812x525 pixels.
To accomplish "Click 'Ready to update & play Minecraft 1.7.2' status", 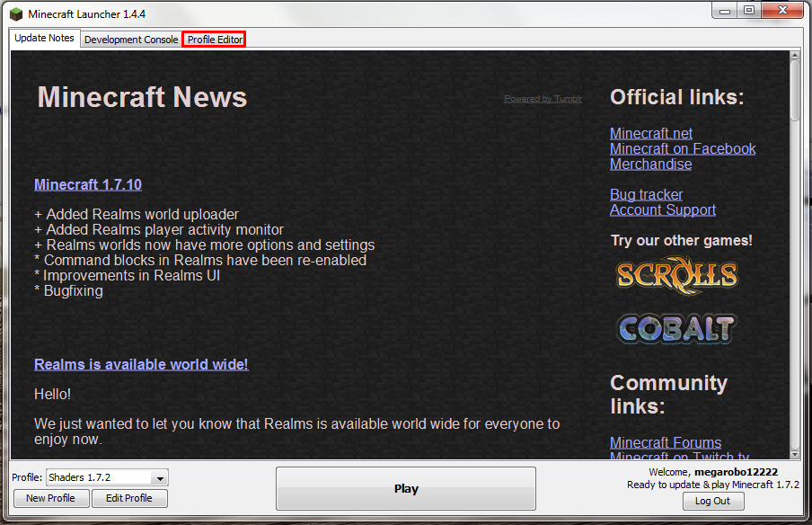I will (x=712, y=485).
